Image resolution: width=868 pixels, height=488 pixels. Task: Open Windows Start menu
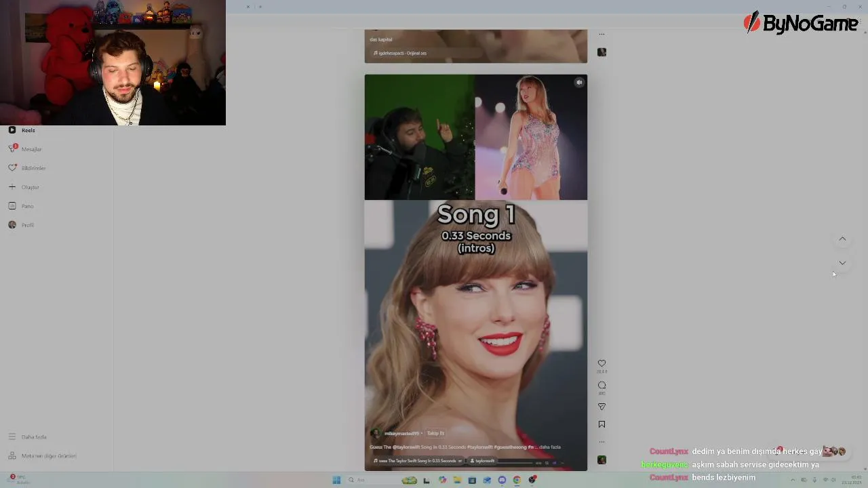(336, 480)
